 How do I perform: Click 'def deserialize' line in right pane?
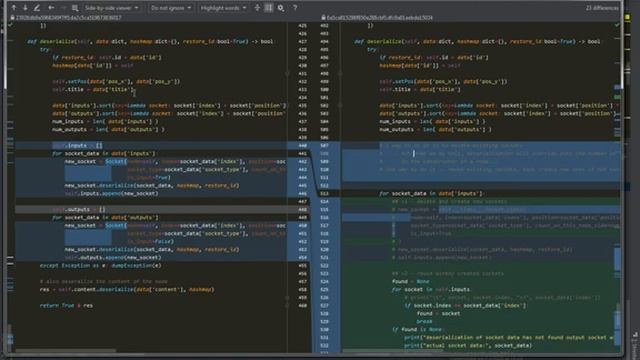[477, 41]
